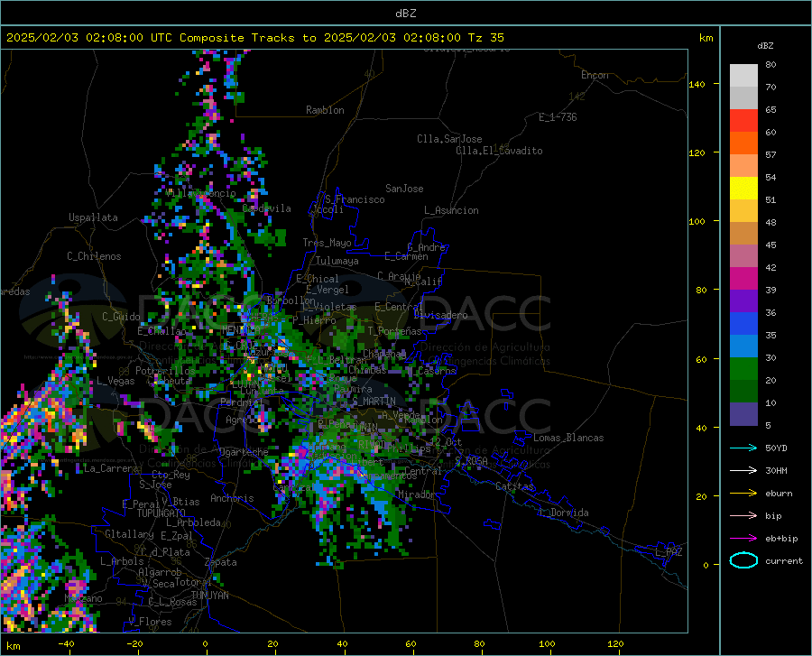
Task: Click the timestamp header text
Action: pyautogui.click(x=254, y=38)
